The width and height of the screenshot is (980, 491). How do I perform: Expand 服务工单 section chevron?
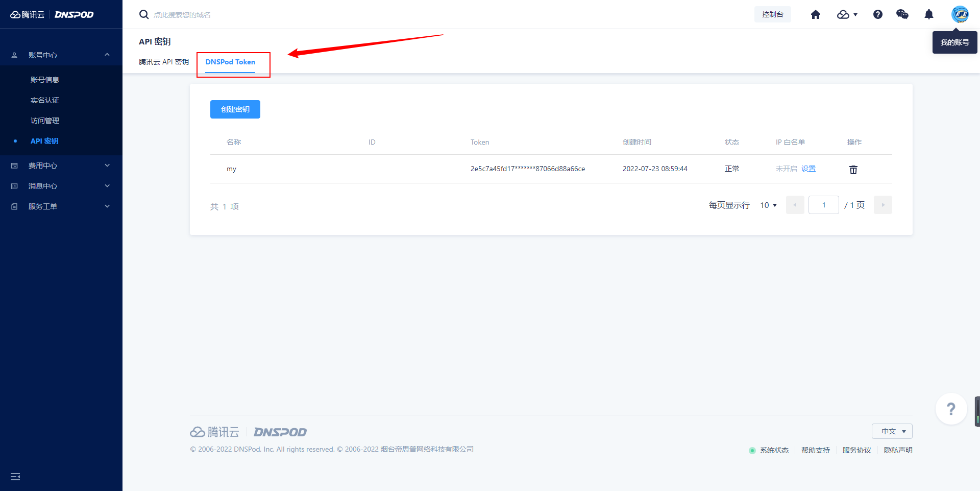pos(107,206)
